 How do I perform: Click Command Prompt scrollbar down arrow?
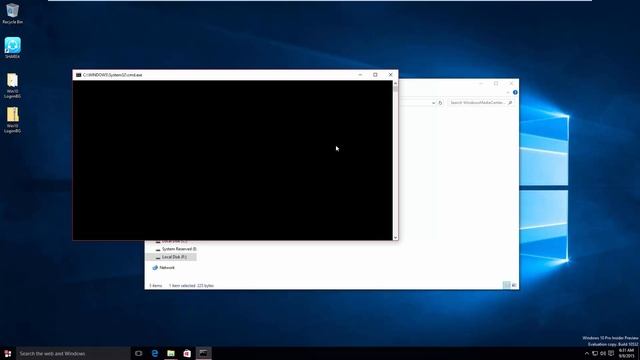coord(395,237)
